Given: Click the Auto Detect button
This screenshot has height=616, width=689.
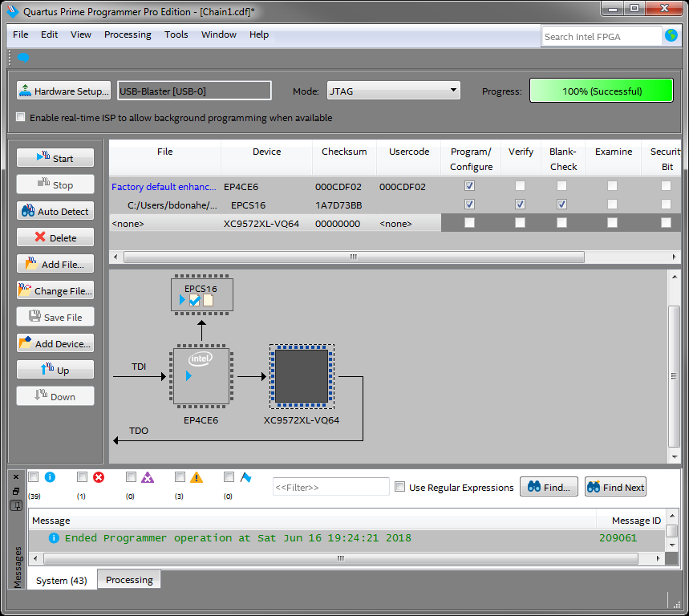Looking at the screenshot, I should (55, 211).
